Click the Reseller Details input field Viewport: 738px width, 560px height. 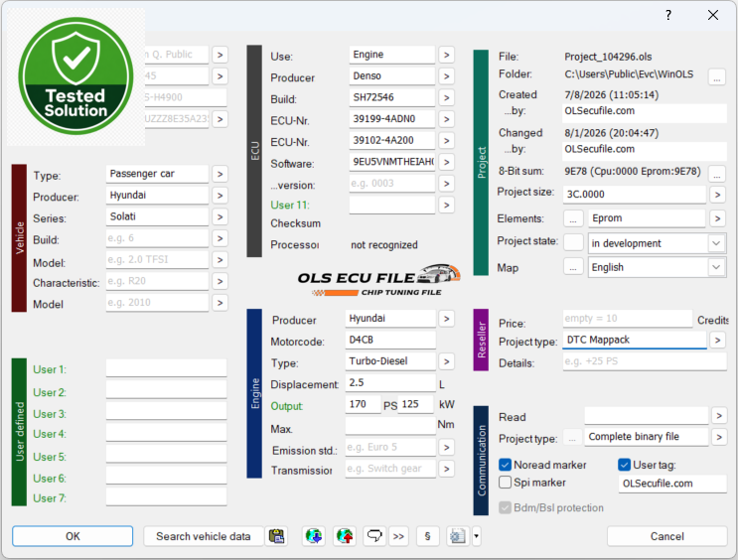645,361
